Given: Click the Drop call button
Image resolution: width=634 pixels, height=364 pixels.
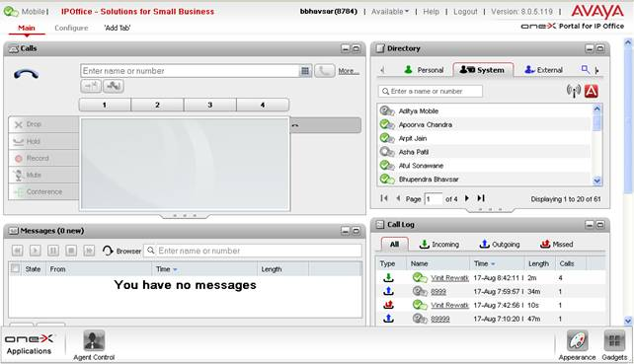Looking at the screenshot, I should 43,124.
